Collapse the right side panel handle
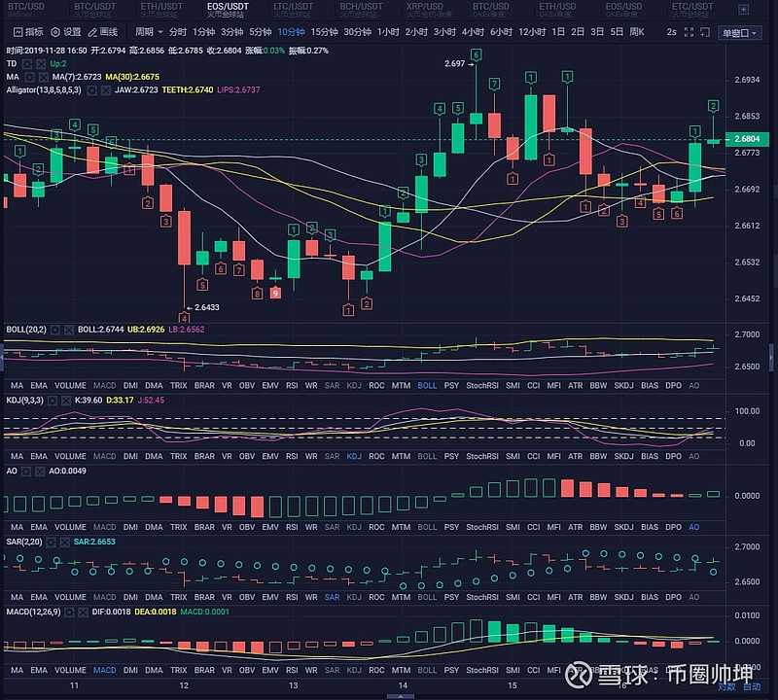This screenshot has width=778, height=700. 771,356
